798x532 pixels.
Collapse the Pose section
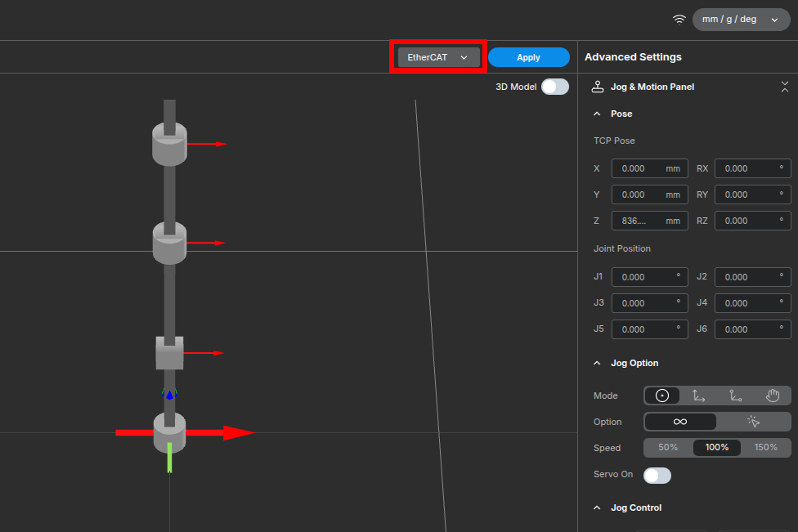(598, 114)
